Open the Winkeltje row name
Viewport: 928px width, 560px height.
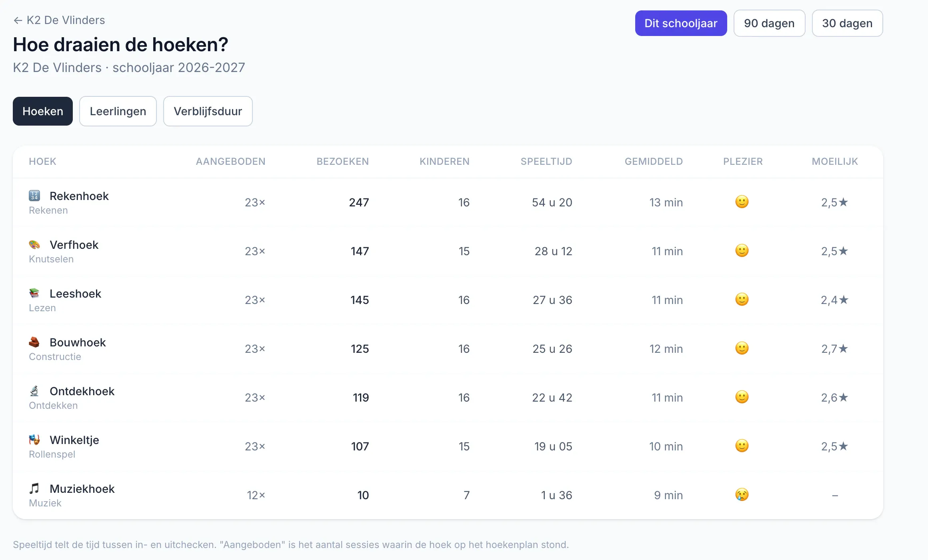coord(74,440)
